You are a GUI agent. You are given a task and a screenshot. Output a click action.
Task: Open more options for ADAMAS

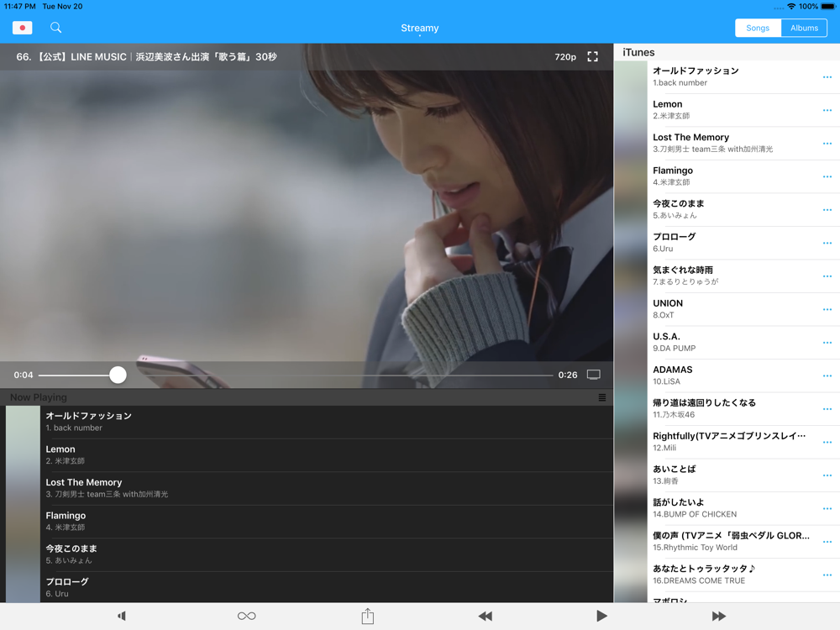point(827,376)
